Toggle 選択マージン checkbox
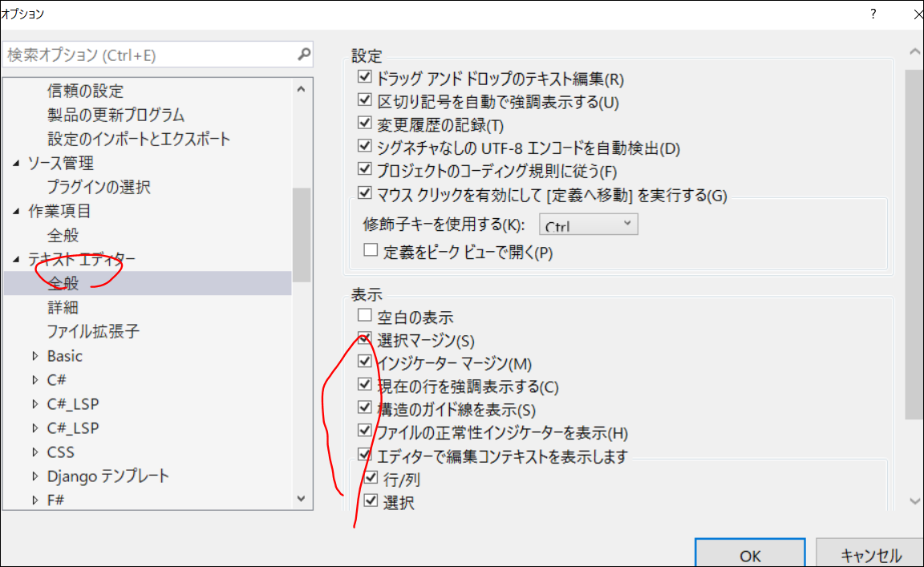 (x=365, y=338)
